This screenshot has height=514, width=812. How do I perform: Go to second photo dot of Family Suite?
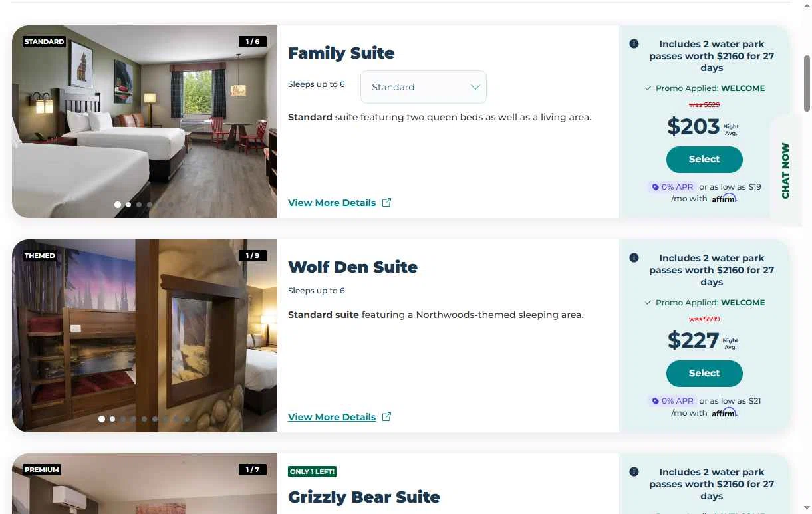pos(128,205)
